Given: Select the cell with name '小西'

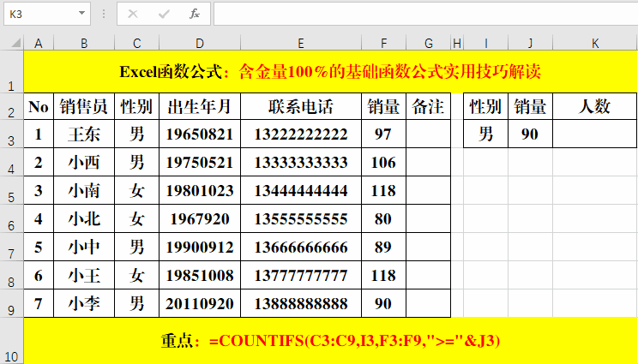Looking at the screenshot, I should [x=84, y=162].
